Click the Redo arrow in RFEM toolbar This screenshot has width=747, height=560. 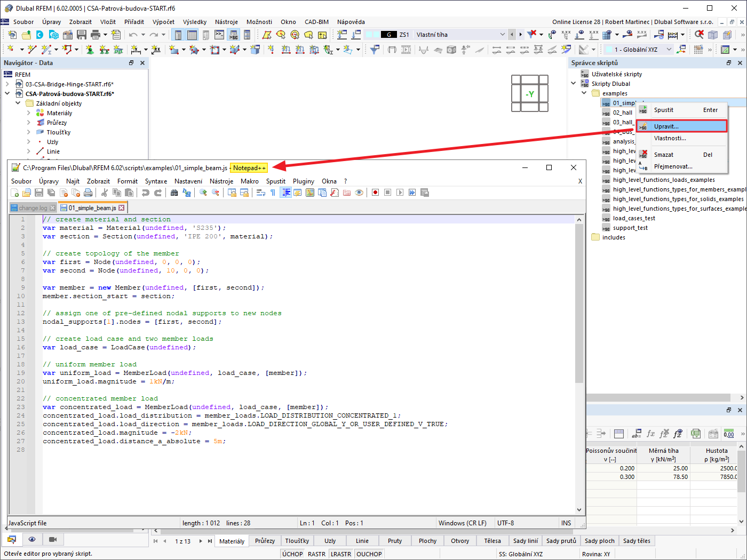tap(154, 35)
